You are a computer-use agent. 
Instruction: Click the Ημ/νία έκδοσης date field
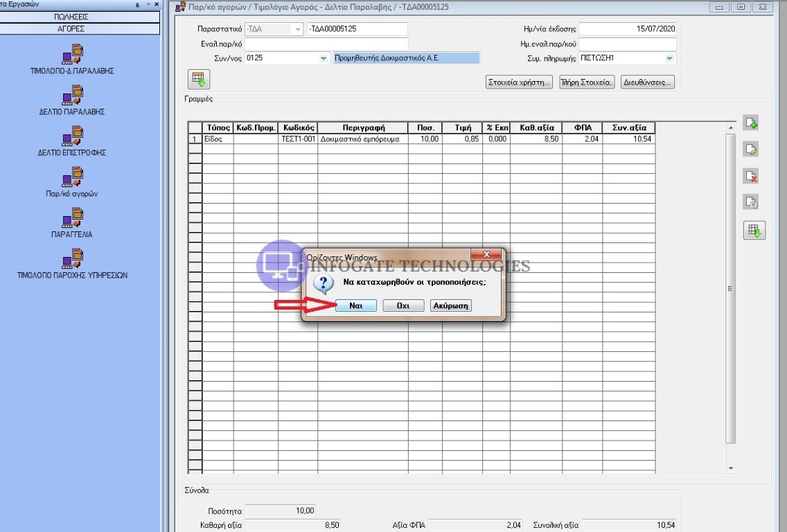(627, 29)
